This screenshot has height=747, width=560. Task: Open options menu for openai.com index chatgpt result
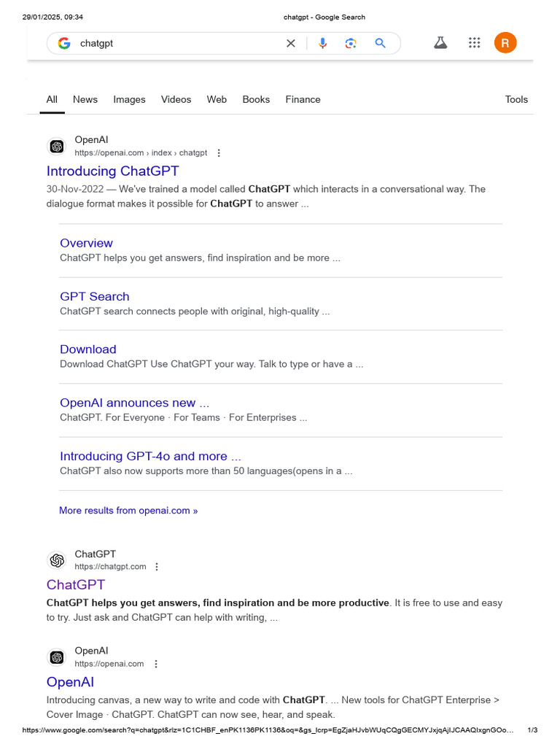coord(219,153)
